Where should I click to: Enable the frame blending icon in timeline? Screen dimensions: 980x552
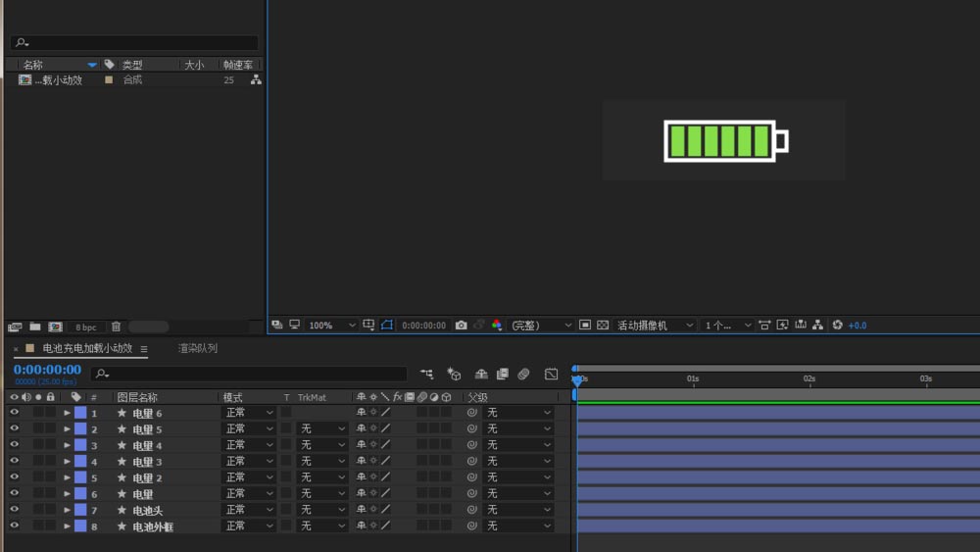(x=503, y=374)
